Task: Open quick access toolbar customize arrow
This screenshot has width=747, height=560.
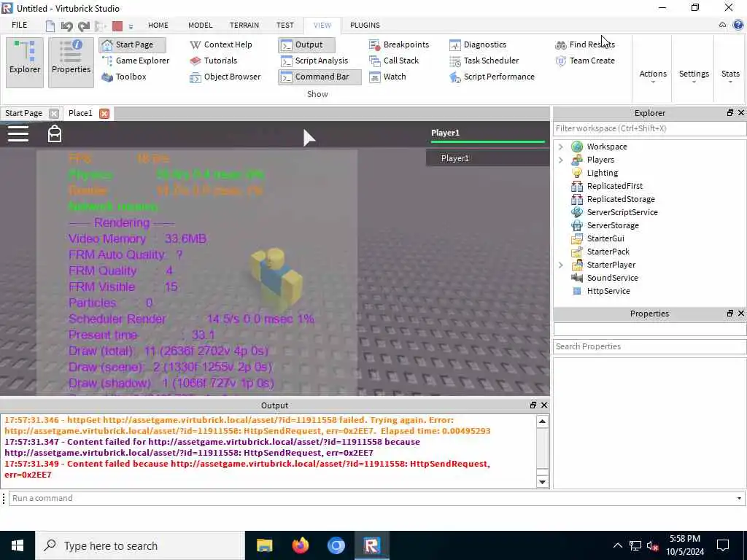Action: [x=131, y=27]
